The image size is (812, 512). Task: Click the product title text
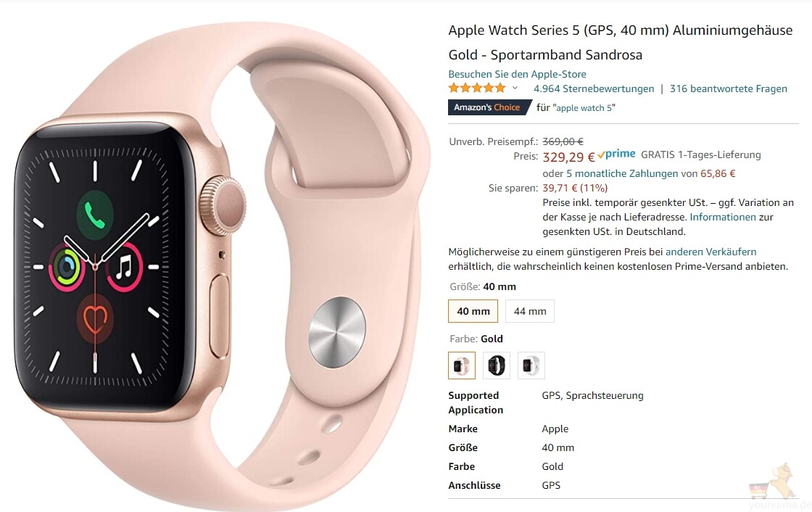pyautogui.click(x=621, y=43)
